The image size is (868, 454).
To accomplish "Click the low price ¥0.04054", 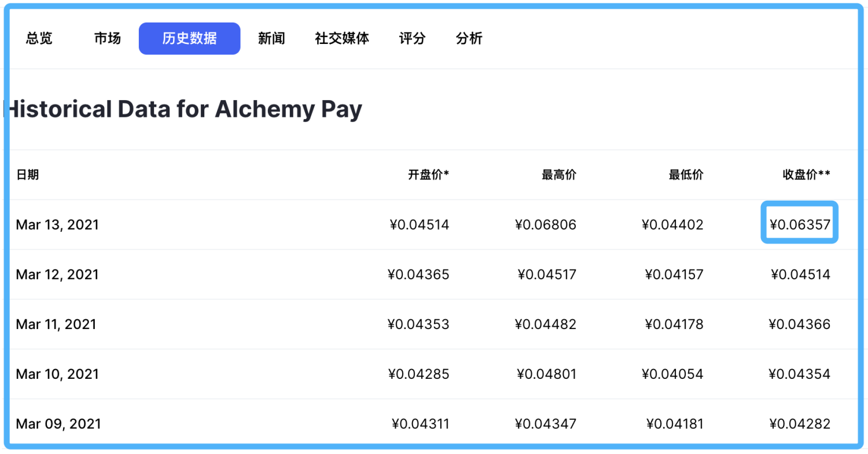I will click(x=672, y=374).
